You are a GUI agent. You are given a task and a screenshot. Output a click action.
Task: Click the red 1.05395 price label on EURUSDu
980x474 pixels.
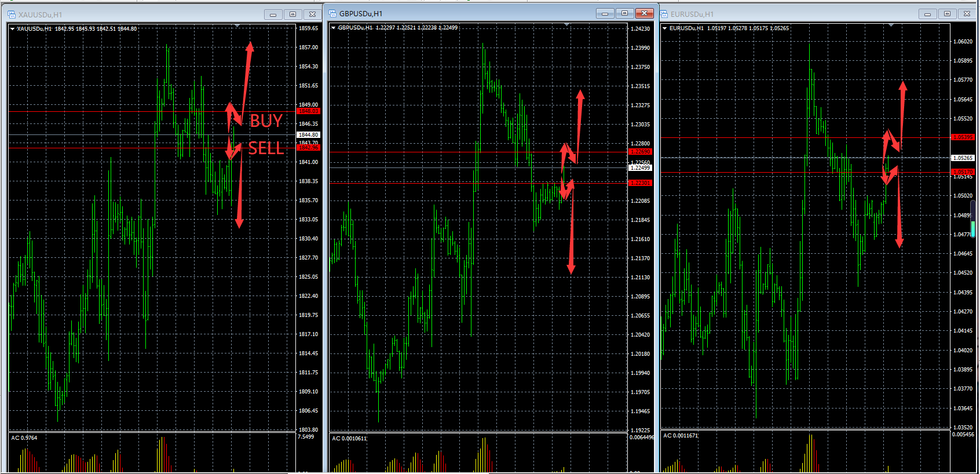(963, 137)
